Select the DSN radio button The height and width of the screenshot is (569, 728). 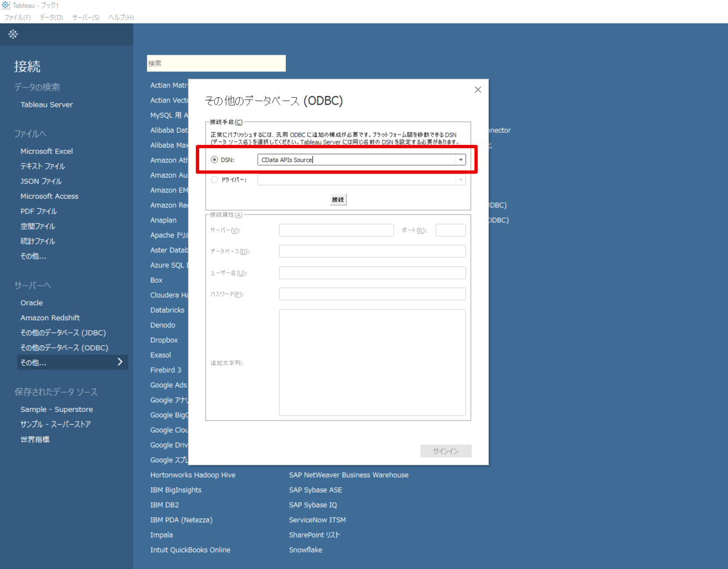click(x=214, y=160)
